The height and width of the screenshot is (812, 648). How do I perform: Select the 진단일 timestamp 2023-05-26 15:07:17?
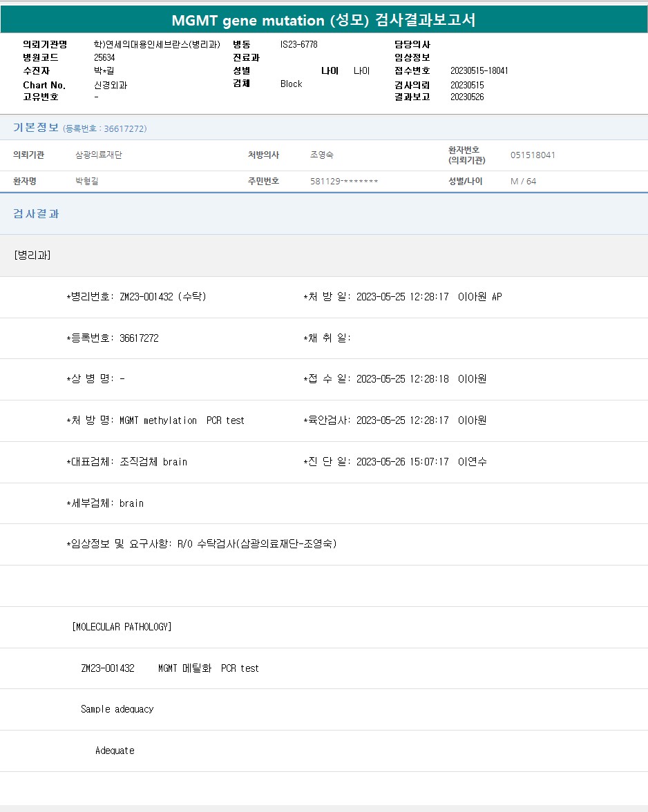(x=402, y=462)
